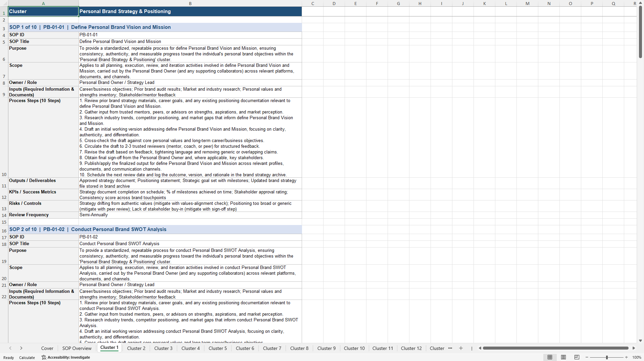644x361 pixels.
Task: Switch to Cluster 7 sheet tab
Action: [x=272, y=348]
